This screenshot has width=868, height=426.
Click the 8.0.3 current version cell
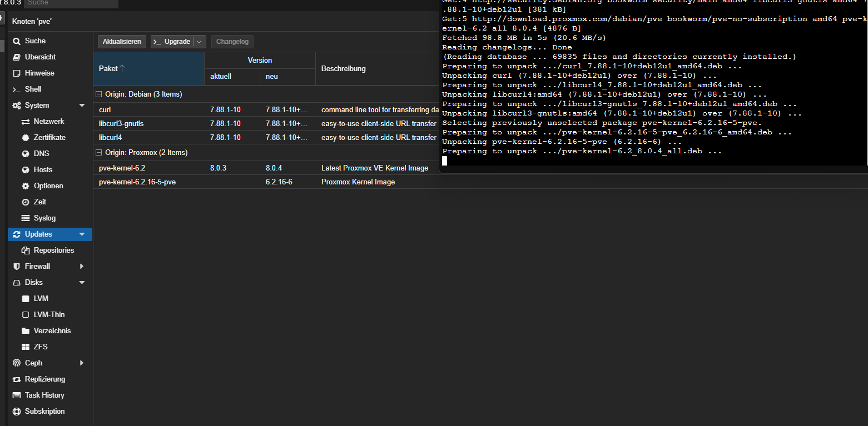point(219,168)
